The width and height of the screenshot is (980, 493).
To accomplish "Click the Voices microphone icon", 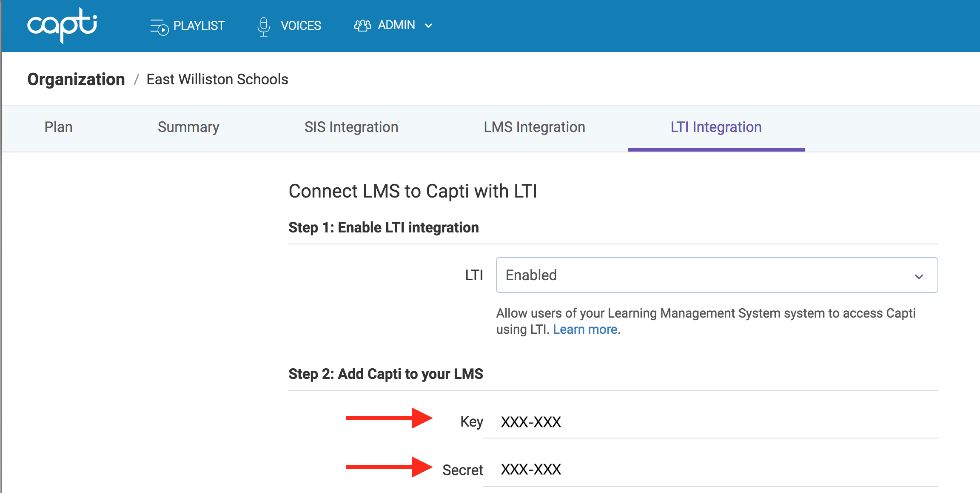I will [x=264, y=26].
